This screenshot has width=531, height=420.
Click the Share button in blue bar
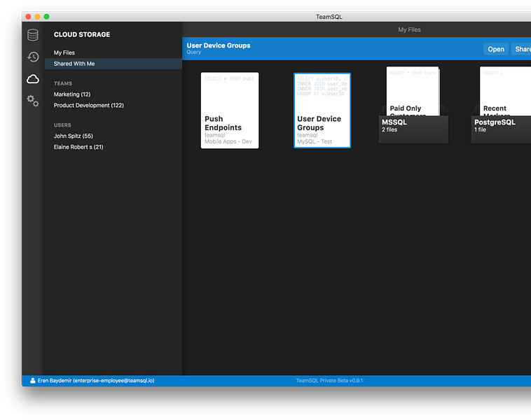point(521,49)
